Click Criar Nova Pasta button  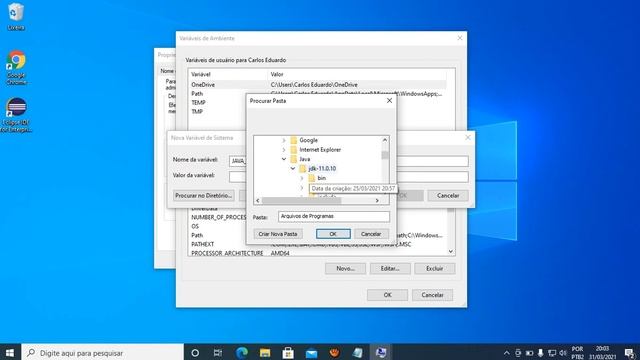point(278,234)
